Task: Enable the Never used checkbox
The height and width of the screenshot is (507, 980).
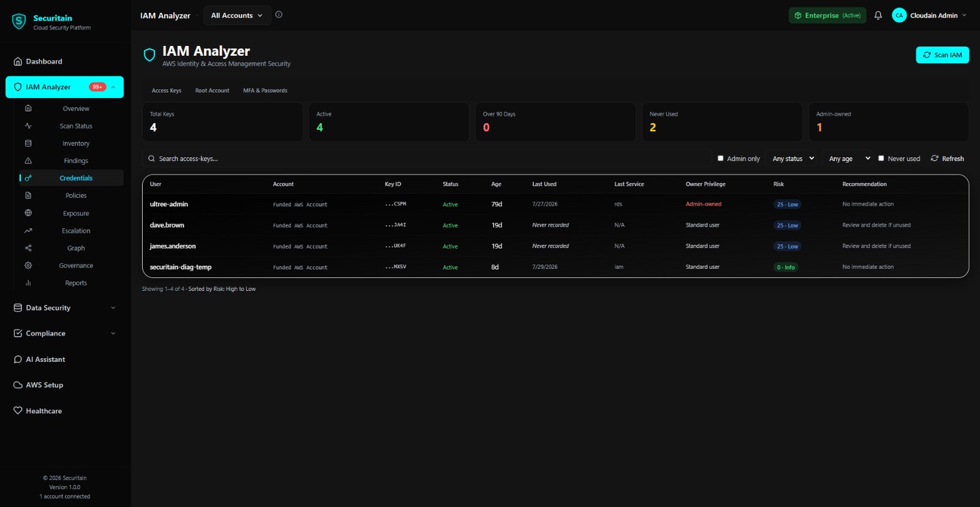Action: click(x=881, y=158)
